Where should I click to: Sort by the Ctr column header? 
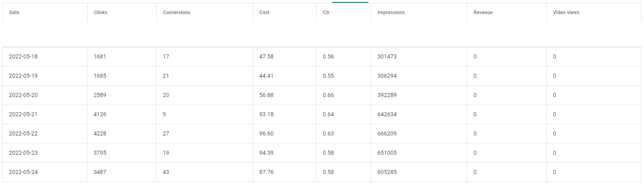[326, 13]
